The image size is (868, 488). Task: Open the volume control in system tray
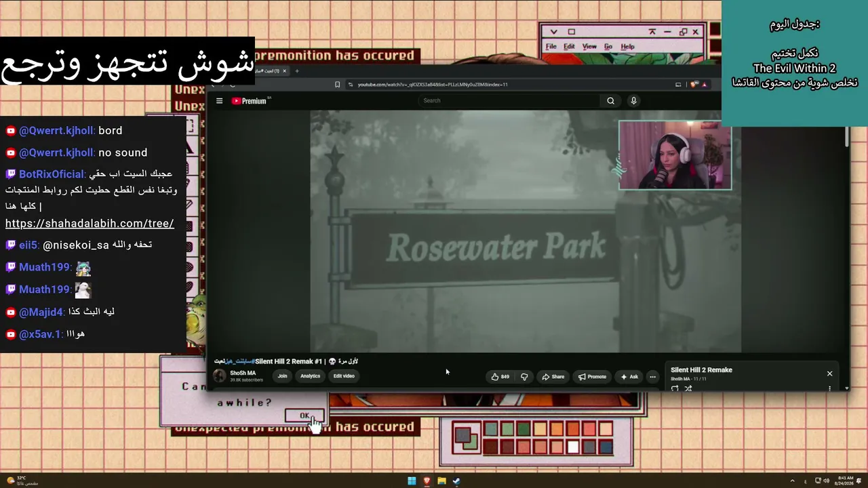pyautogui.click(x=827, y=481)
